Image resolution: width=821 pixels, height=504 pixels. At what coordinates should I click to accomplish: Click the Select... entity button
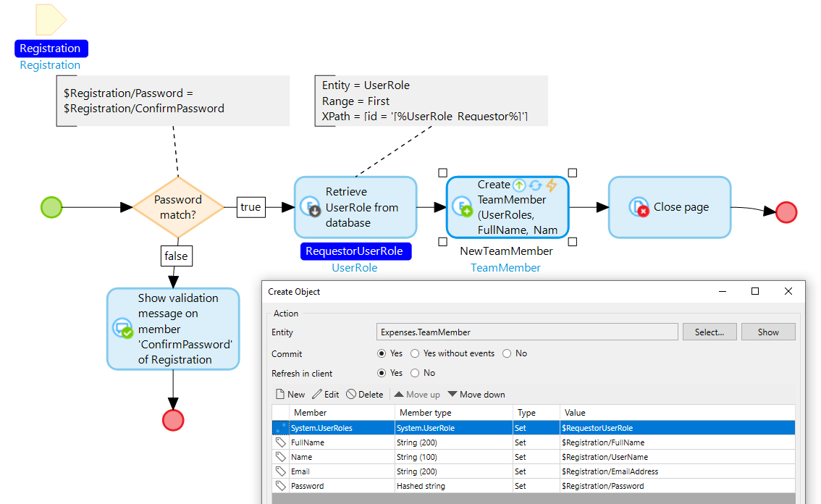(710, 332)
